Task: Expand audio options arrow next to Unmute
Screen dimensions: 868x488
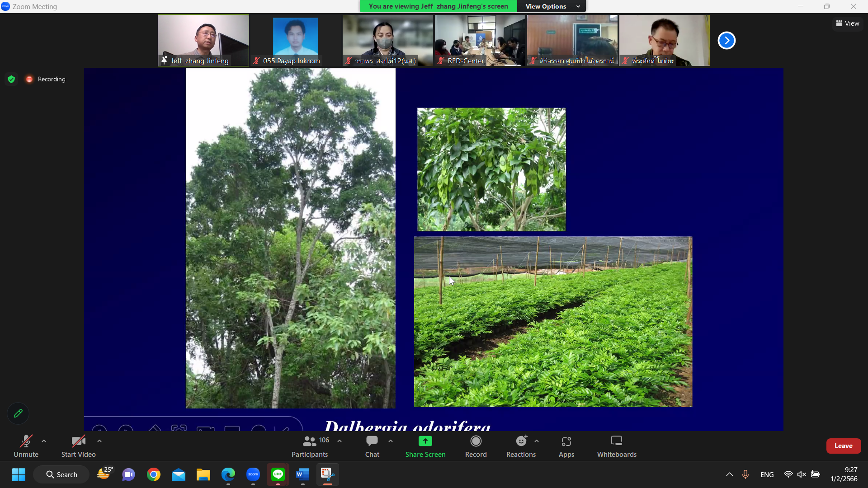Action: (44, 441)
